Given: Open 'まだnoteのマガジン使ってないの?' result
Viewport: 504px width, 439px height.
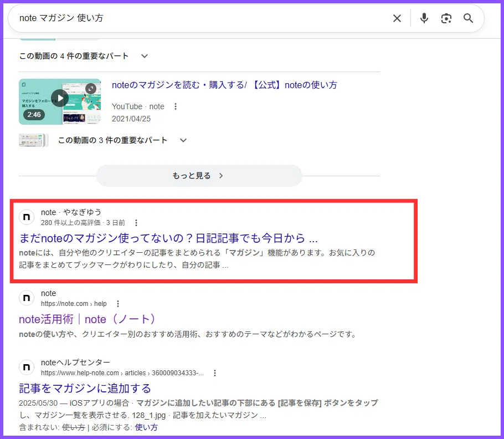Looking at the screenshot, I should (168, 238).
